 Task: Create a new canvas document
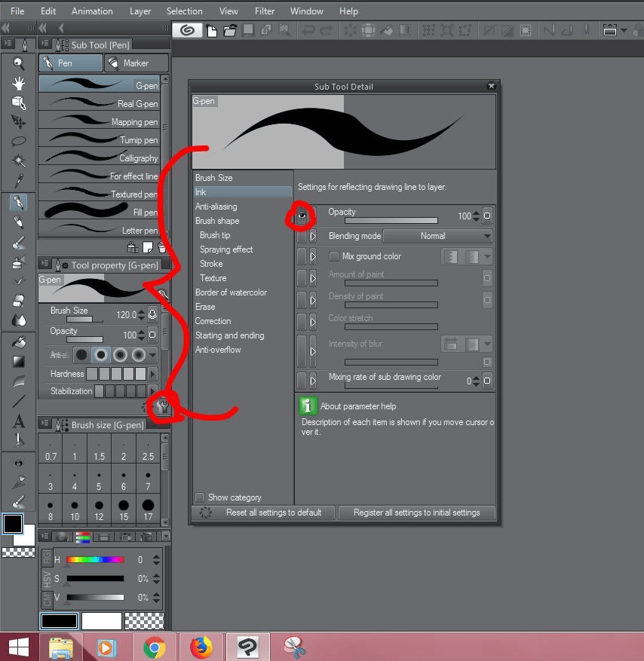click(212, 30)
